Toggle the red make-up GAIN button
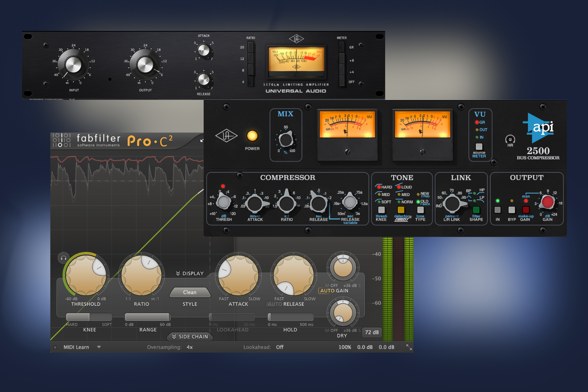The height and width of the screenshot is (392, 588). (526, 210)
